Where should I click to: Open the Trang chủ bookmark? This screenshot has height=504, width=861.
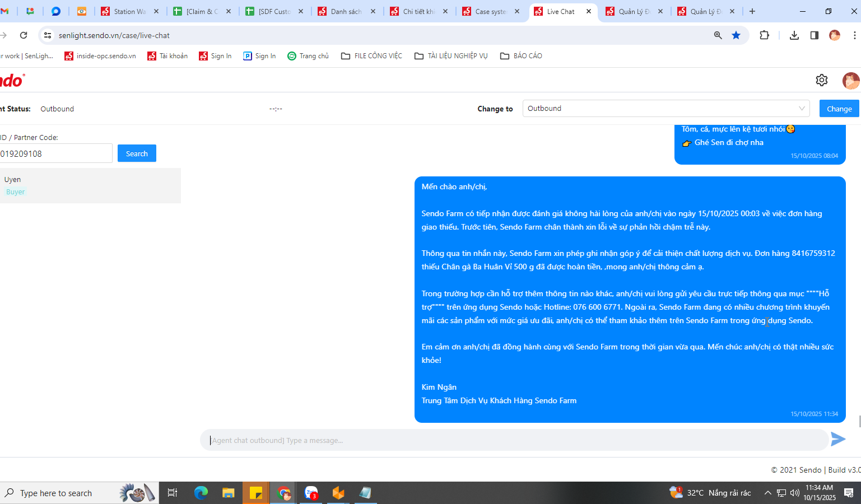click(x=308, y=56)
